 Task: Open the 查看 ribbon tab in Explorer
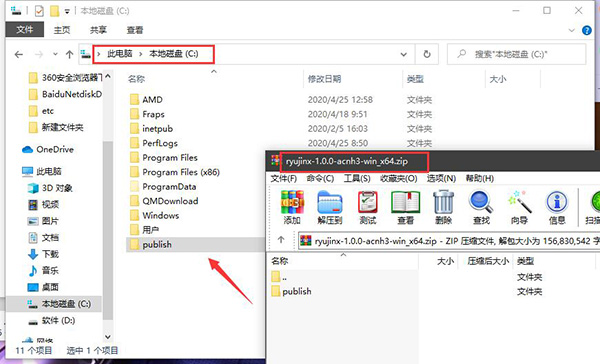coord(135,30)
